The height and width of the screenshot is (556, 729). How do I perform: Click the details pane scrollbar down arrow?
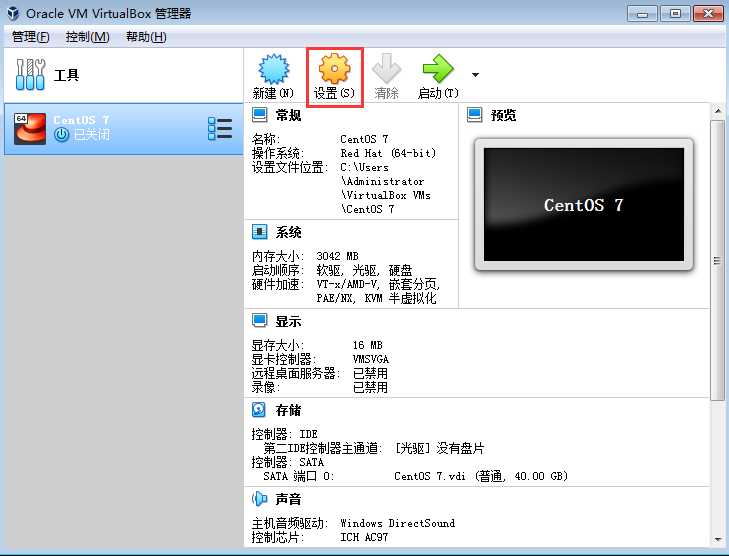click(718, 540)
